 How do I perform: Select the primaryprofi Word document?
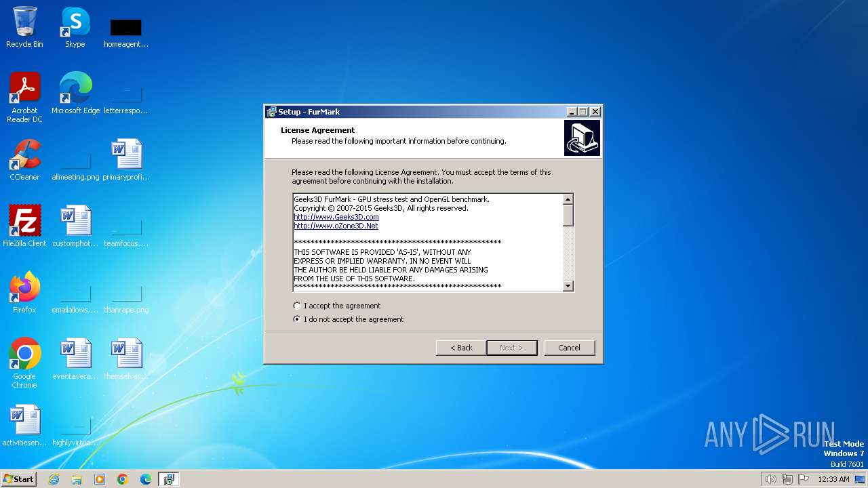point(126,160)
